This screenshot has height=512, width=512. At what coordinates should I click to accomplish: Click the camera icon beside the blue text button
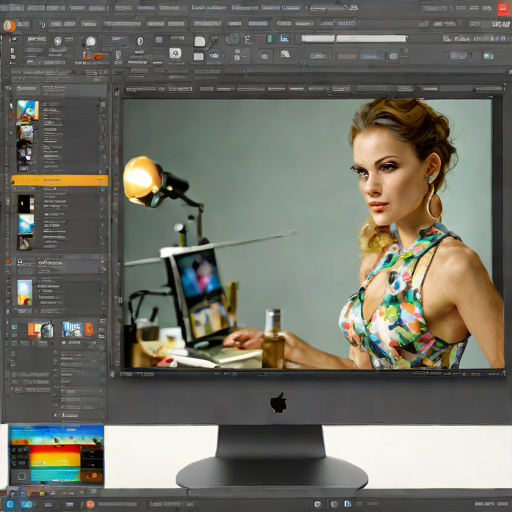(393, 56)
